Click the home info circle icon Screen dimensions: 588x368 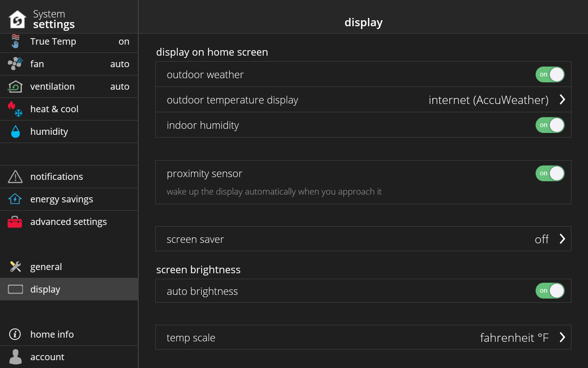tap(15, 334)
